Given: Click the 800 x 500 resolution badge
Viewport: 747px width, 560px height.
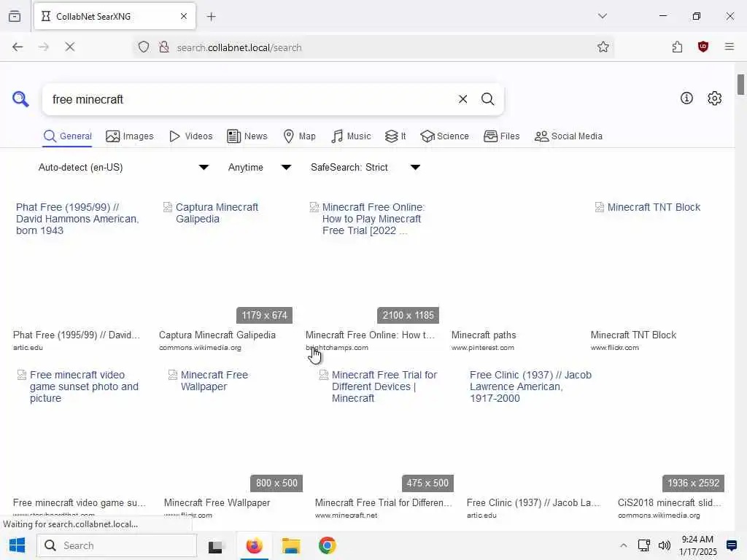Looking at the screenshot, I should tap(276, 483).
